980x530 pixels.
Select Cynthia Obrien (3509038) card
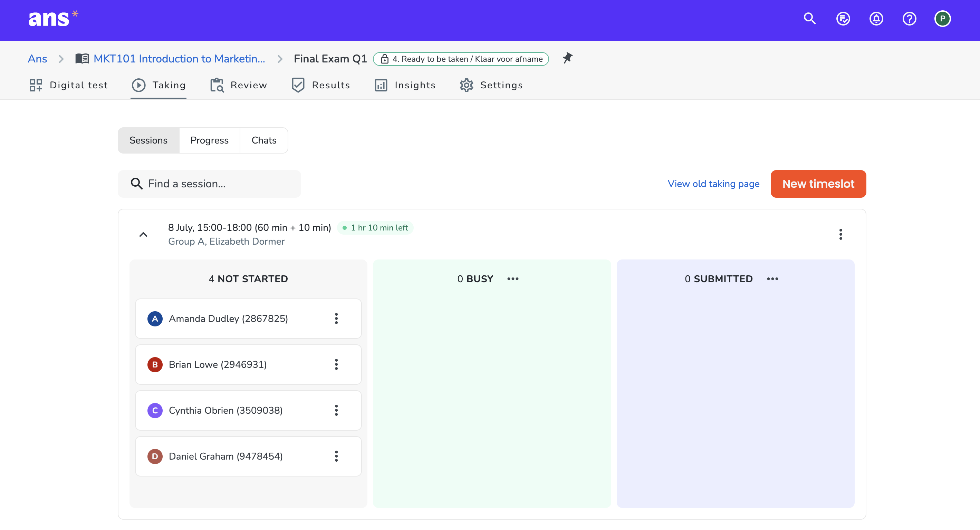248,410
